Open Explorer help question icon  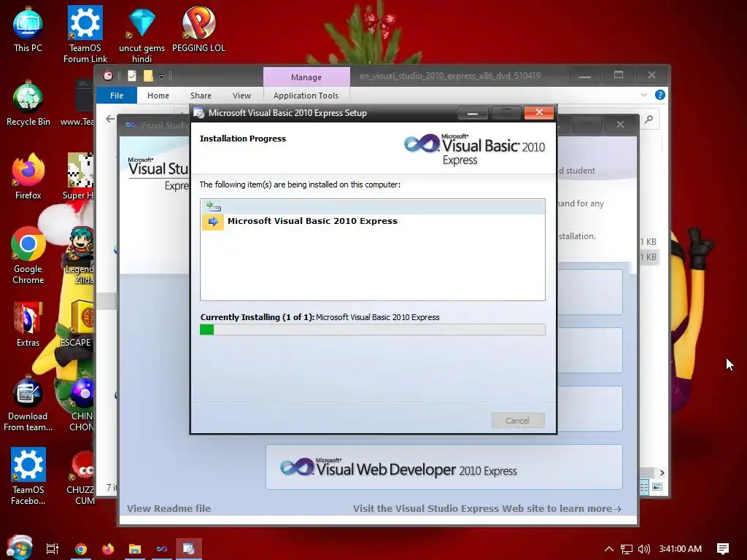(x=659, y=95)
